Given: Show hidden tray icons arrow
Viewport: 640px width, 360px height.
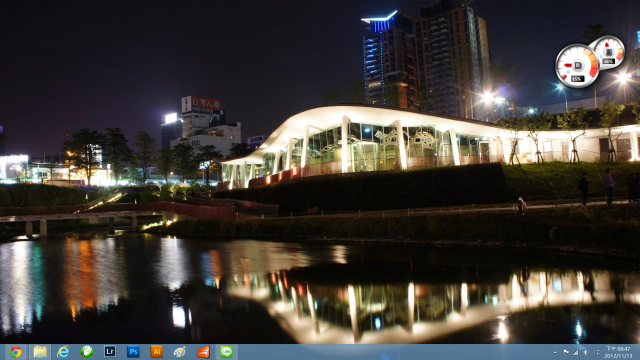Looking at the screenshot, I should click(555, 352).
